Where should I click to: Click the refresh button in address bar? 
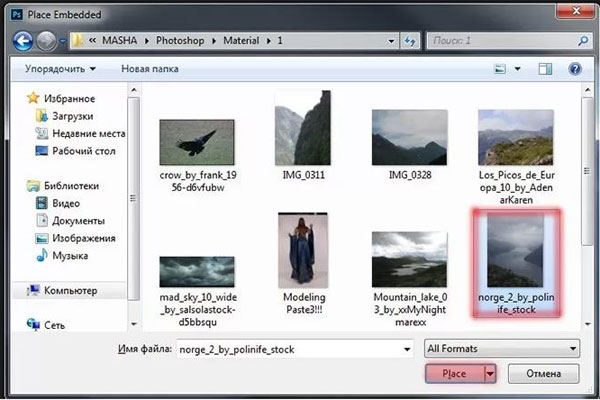point(410,41)
